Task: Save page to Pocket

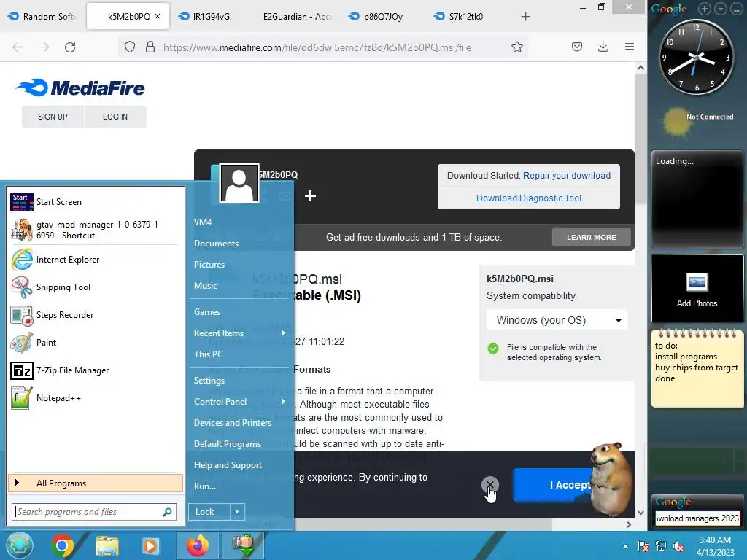Action: tap(577, 47)
